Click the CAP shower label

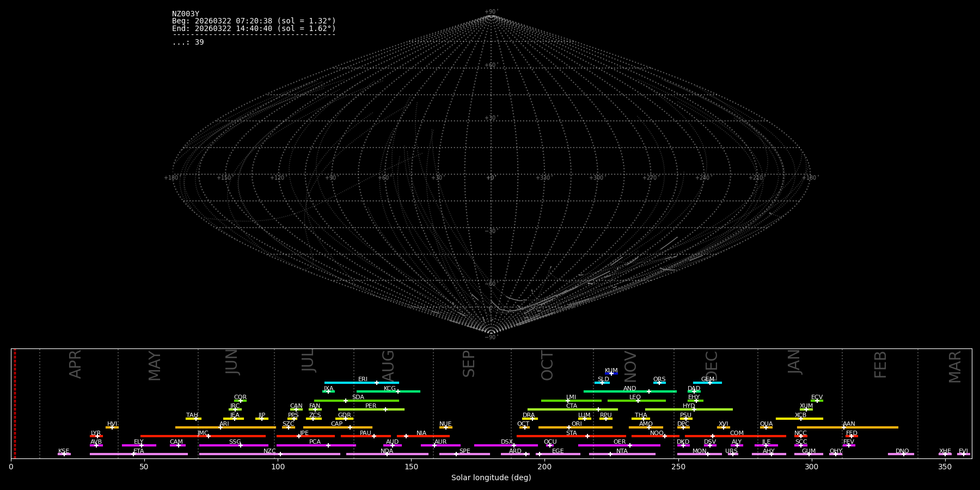click(337, 424)
